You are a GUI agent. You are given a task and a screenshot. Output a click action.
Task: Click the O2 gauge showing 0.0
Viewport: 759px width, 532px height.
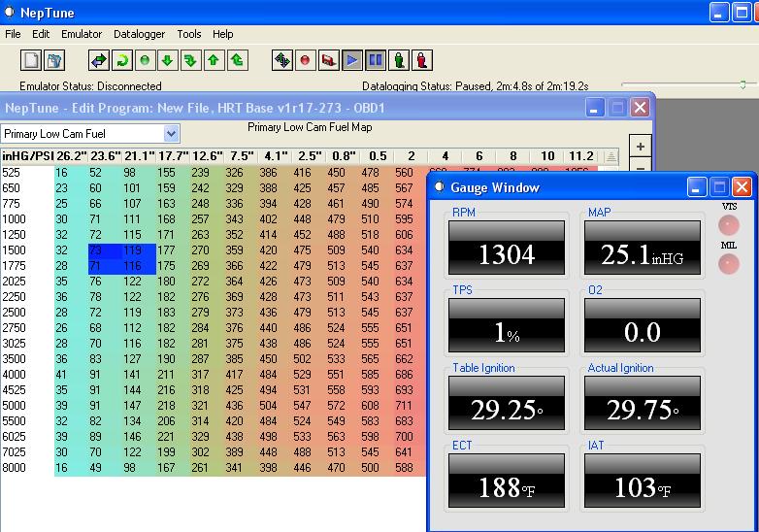click(643, 325)
